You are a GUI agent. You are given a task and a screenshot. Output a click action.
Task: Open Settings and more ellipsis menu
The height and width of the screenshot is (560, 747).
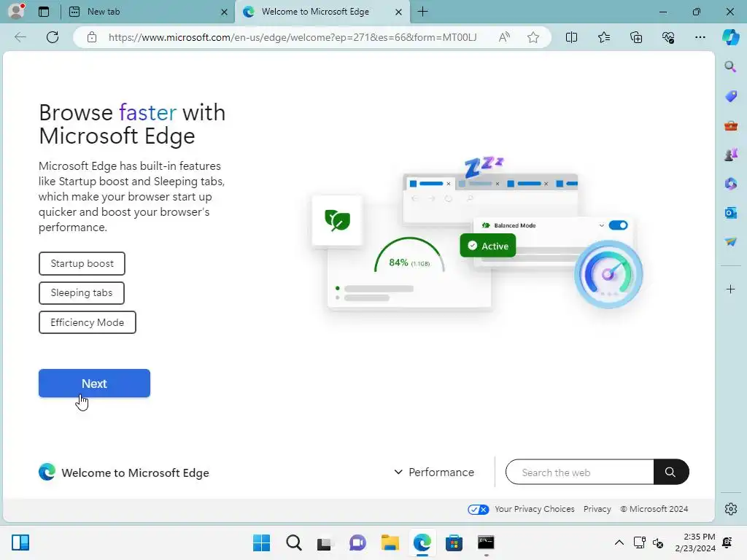coord(700,37)
